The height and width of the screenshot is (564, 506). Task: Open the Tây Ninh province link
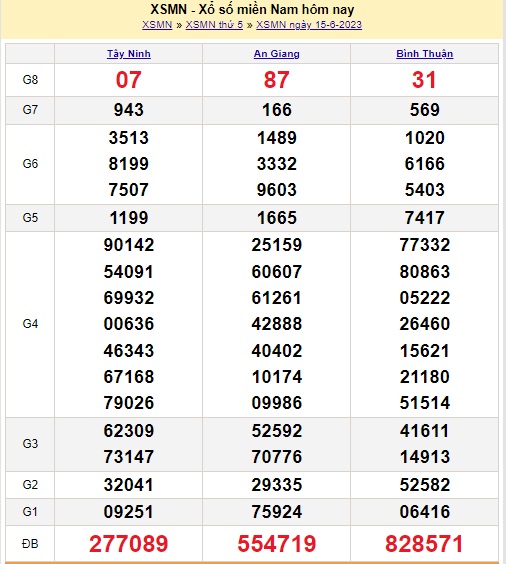tap(129, 54)
